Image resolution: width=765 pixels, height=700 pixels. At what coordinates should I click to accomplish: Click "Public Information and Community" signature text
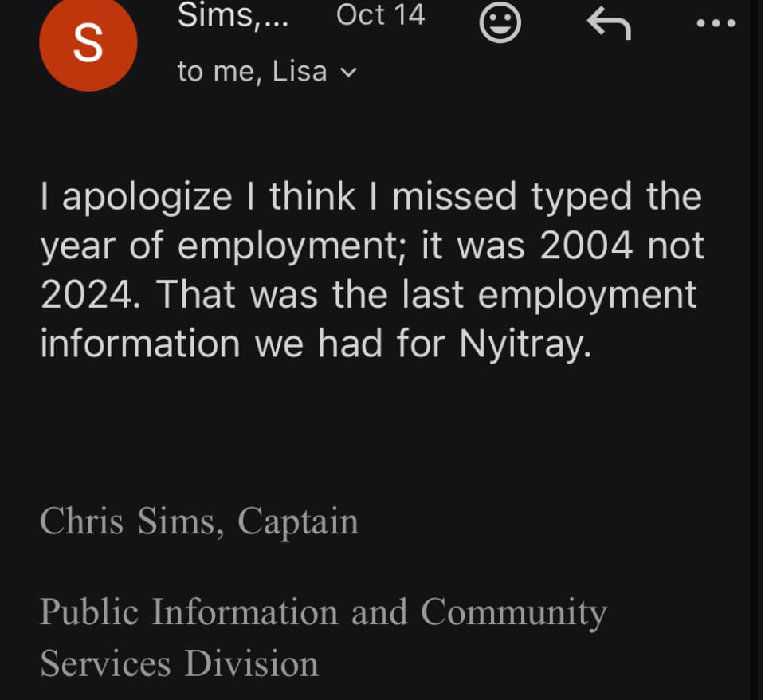point(324,612)
